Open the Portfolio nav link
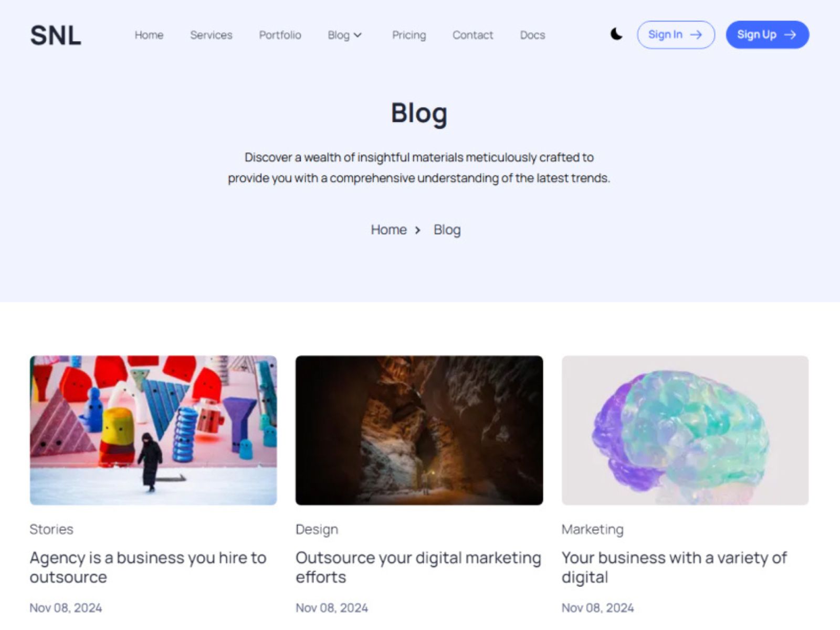Image resolution: width=840 pixels, height=630 pixels. tap(280, 35)
